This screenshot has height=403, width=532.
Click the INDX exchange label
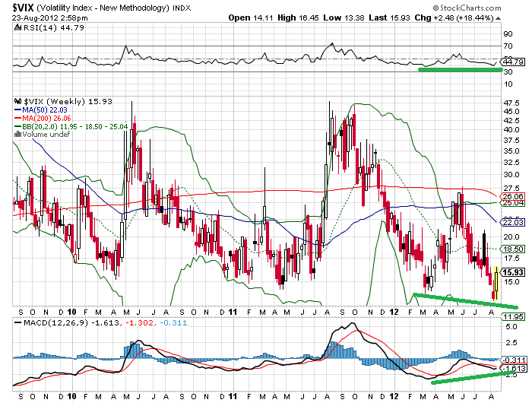point(182,8)
